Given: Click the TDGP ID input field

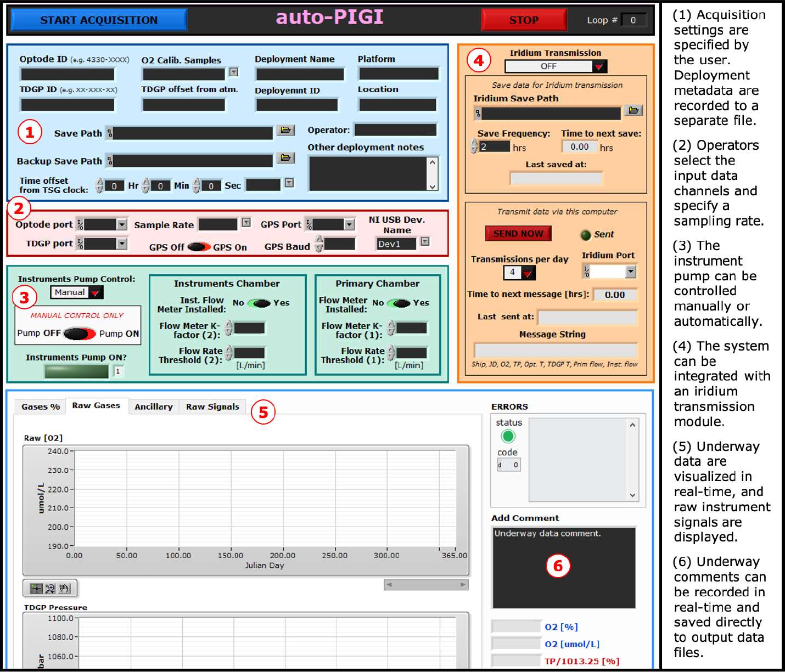Looking at the screenshot, I should 68,104.
